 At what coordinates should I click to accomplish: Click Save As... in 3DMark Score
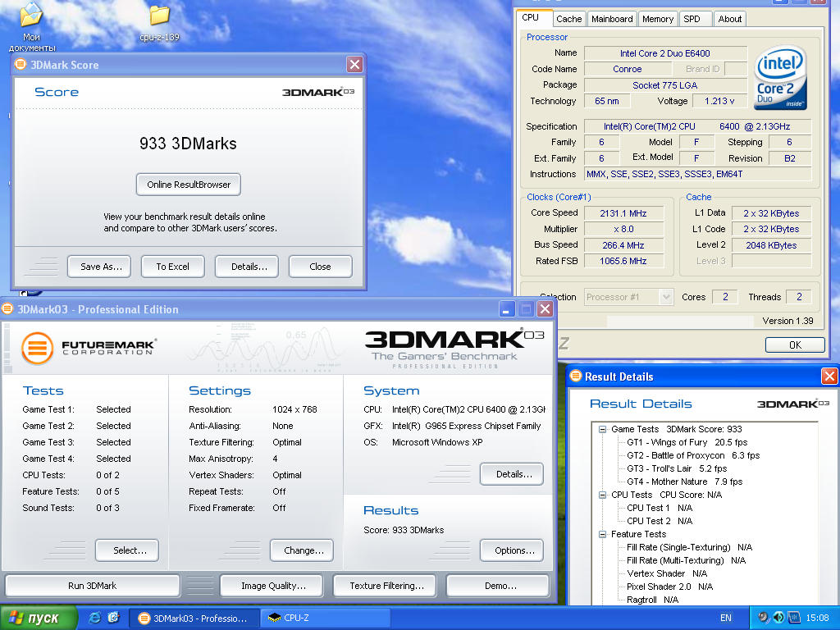101,267
